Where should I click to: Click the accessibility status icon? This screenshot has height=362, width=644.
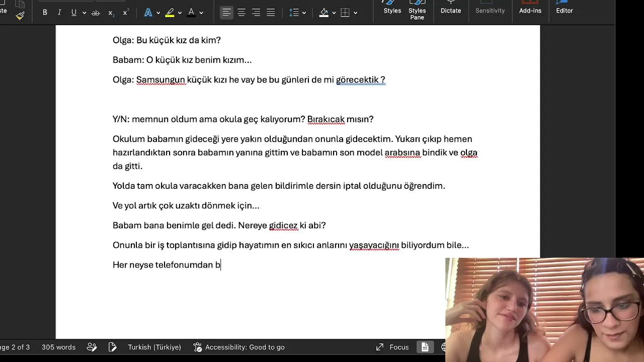coord(198,347)
